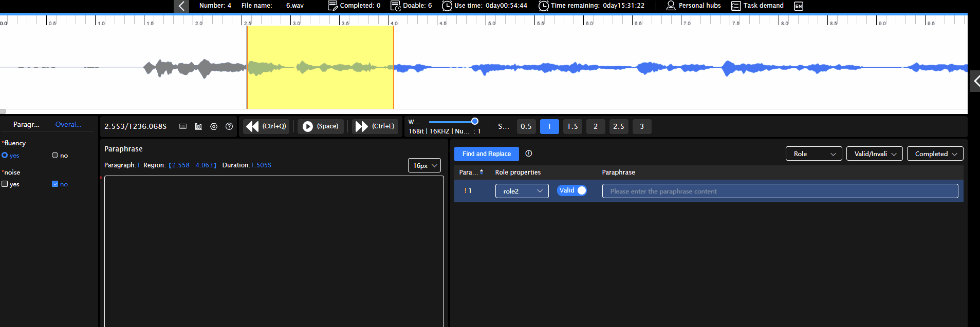Screen dimensions: 980x327
Task: Sort by the Para... column arrows
Action: coord(482,172)
